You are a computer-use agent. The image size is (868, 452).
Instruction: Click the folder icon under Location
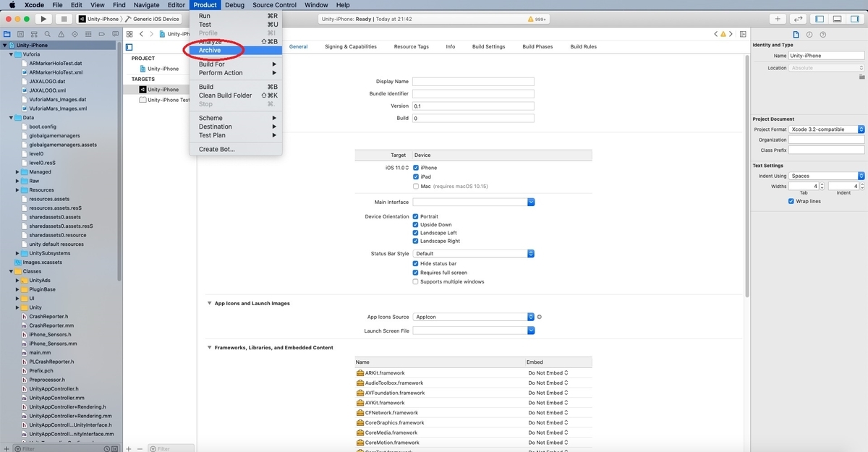point(861,76)
